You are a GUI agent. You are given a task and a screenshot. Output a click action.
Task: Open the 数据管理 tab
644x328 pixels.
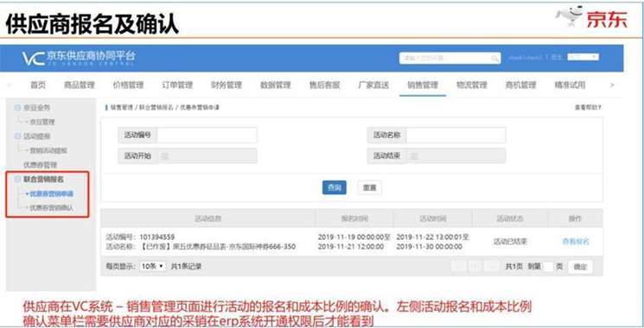(276, 85)
